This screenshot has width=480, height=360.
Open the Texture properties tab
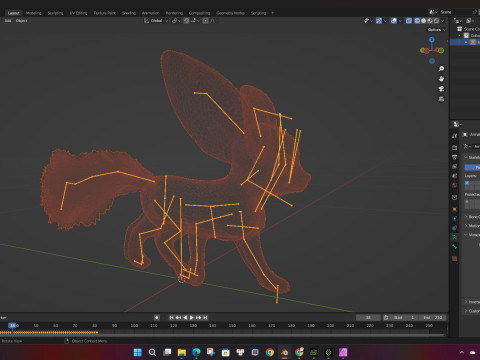pyautogui.click(x=454, y=259)
